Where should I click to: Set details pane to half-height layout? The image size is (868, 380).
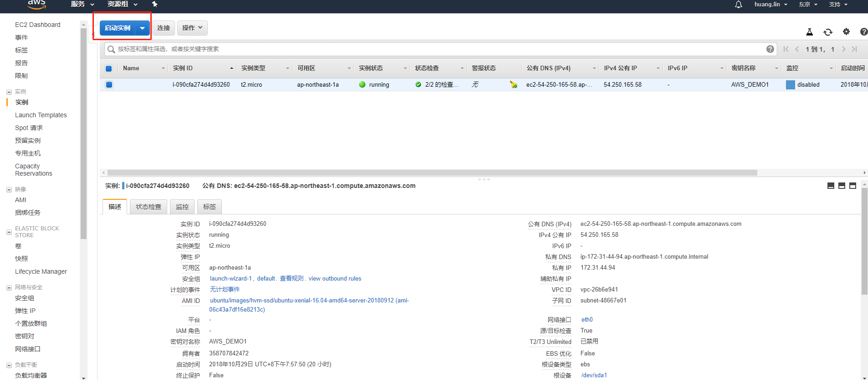click(842, 186)
